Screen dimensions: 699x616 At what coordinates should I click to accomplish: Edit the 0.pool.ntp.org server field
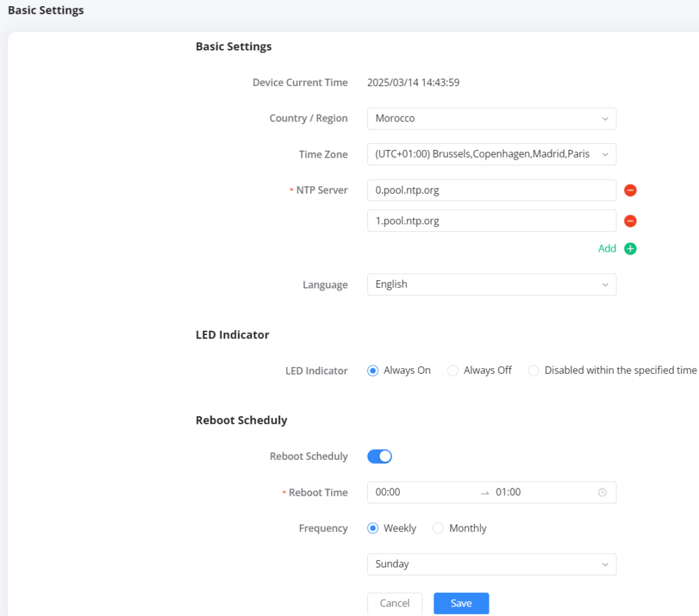tap(491, 190)
